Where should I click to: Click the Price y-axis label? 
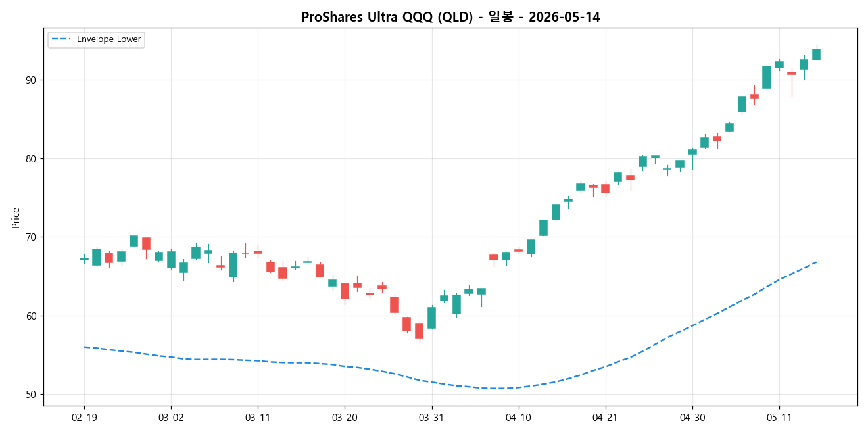point(16,218)
